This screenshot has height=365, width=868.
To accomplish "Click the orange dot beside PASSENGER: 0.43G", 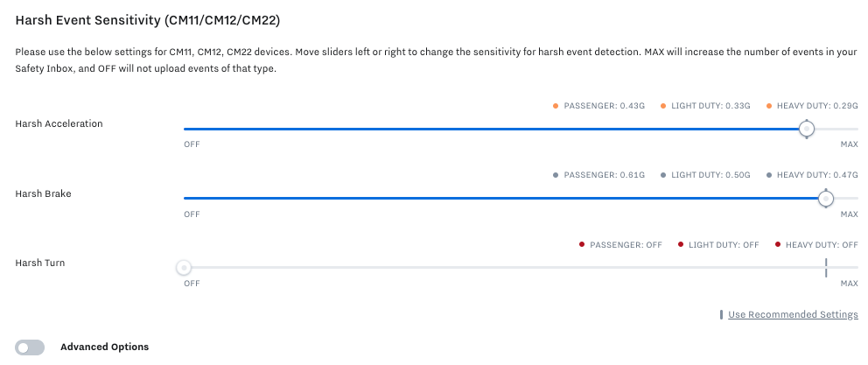I will [556, 106].
